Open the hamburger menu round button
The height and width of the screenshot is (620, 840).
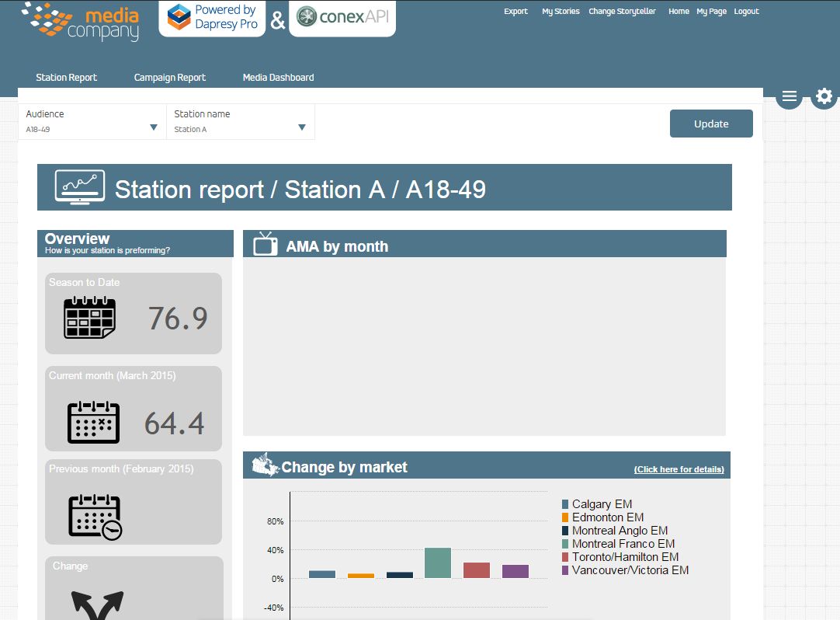coord(789,96)
